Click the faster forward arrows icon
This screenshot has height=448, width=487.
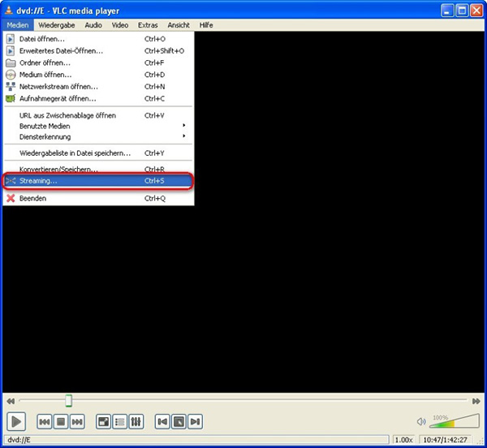pos(476,401)
